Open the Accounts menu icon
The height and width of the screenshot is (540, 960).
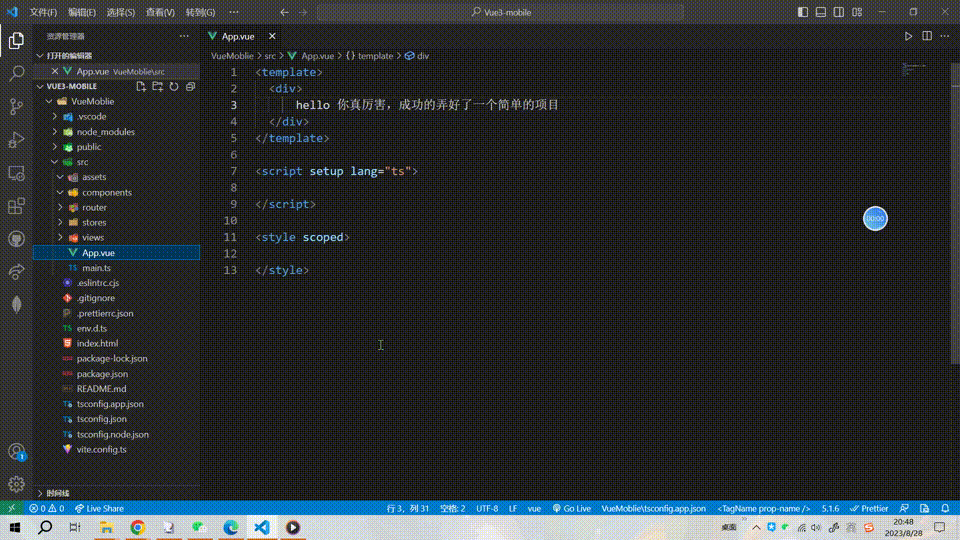click(17, 452)
